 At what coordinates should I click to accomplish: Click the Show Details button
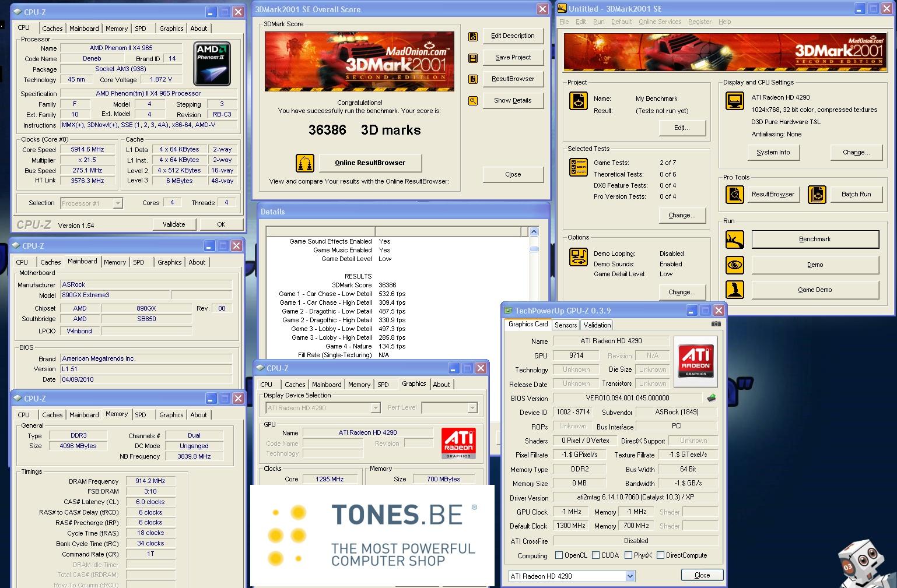513,101
